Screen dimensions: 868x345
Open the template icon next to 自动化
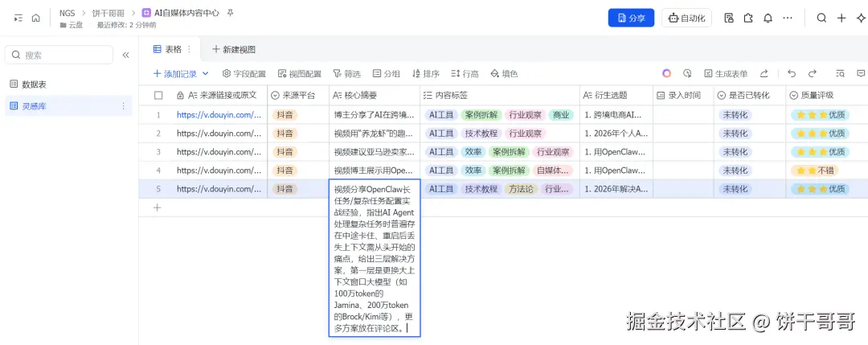(x=729, y=18)
